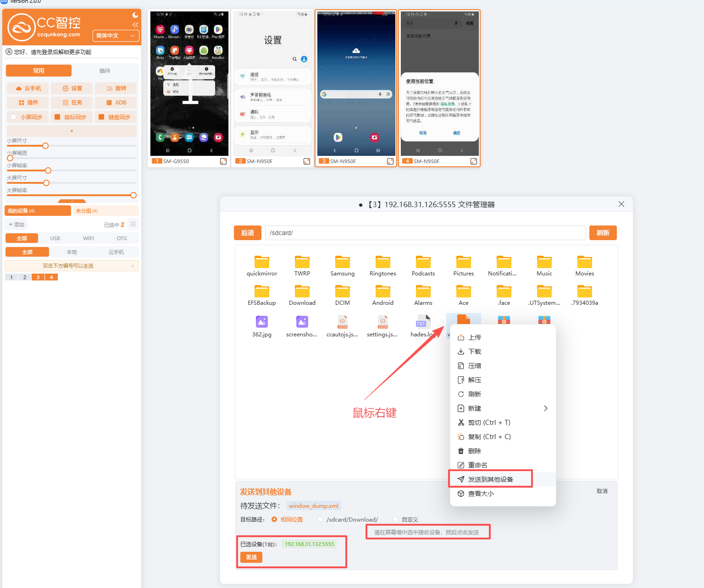This screenshot has width=704, height=588.
Task: Toggle dark mode with the moon icon
Action: click(x=135, y=15)
